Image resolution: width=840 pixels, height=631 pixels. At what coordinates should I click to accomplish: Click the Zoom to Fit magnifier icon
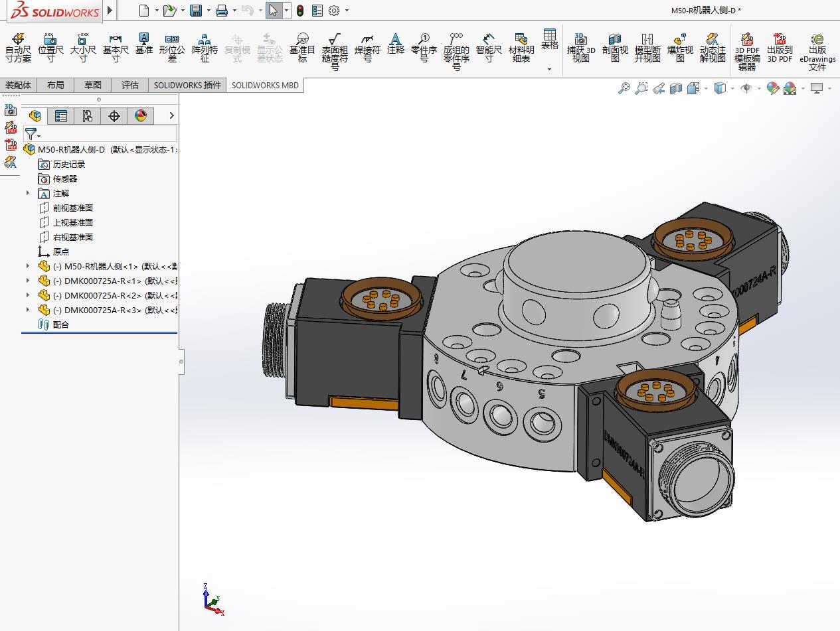coord(624,88)
